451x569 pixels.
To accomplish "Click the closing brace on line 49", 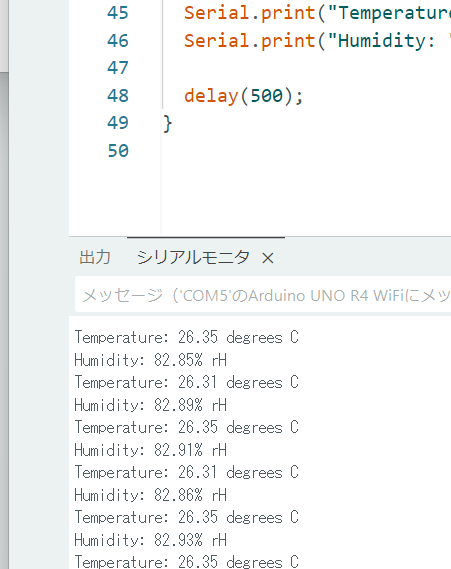I will coord(167,124).
